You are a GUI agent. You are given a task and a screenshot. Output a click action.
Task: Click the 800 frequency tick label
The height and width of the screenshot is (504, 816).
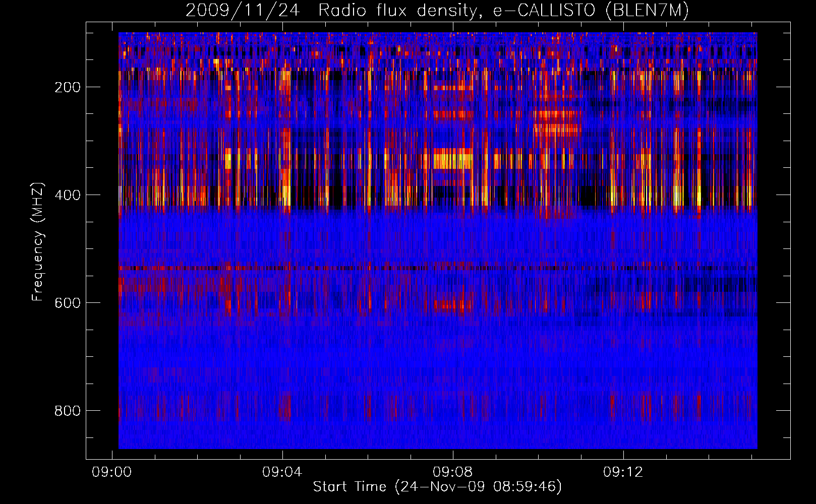tap(68, 411)
